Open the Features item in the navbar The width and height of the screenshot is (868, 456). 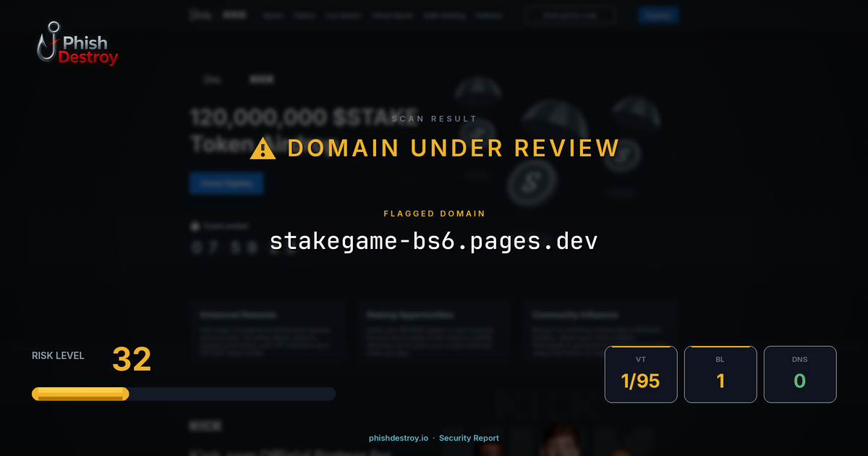490,14
